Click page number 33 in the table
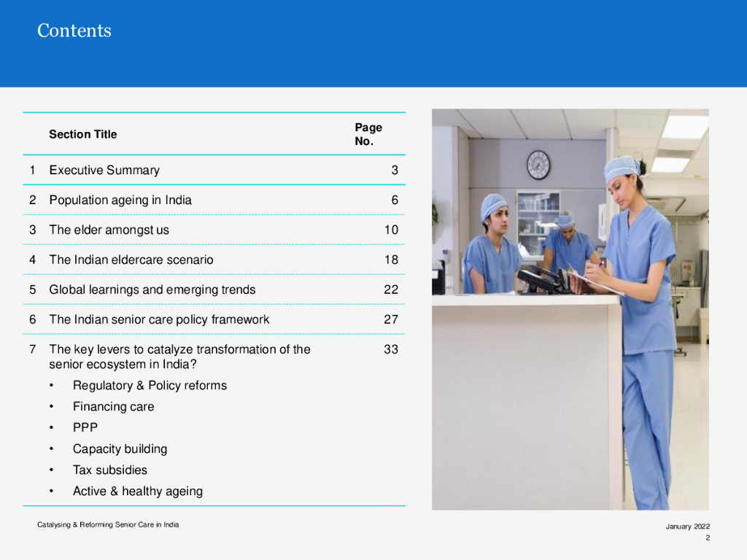 pos(391,349)
